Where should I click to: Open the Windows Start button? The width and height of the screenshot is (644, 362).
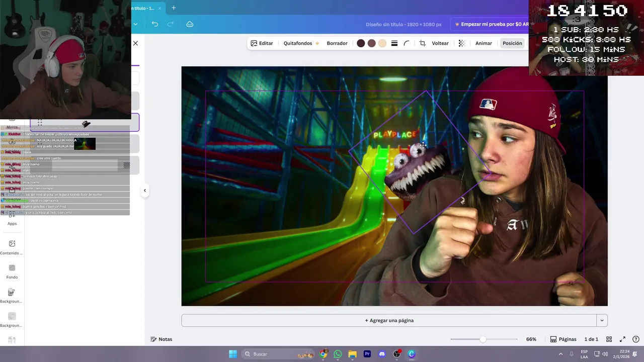[x=233, y=354]
